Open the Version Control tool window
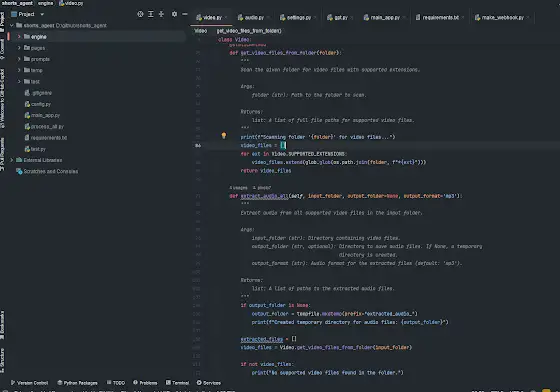The image size is (560, 392). point(29,383)
